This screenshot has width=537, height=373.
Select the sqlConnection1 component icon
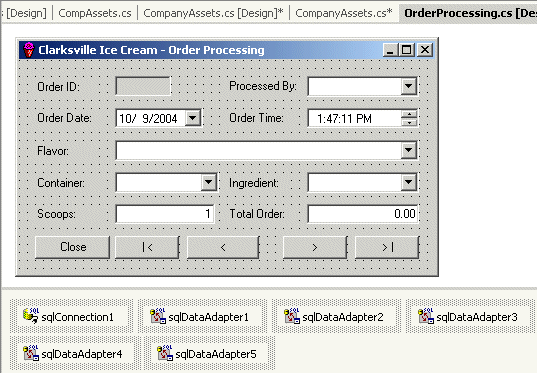tap(30, 316)
